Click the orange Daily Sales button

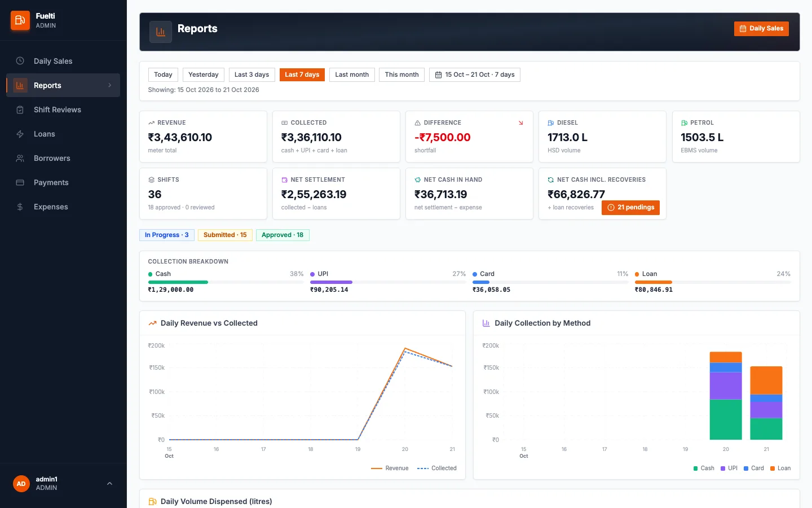pyautogui.click(x=761, y=29)
